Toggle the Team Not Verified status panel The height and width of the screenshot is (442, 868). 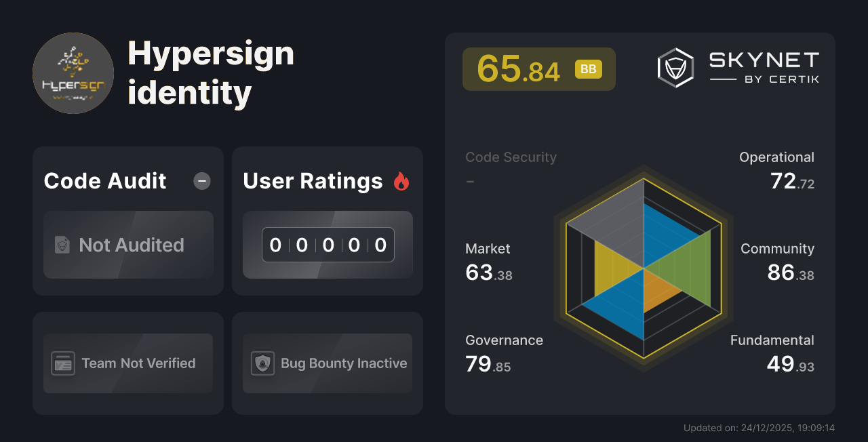127,363
